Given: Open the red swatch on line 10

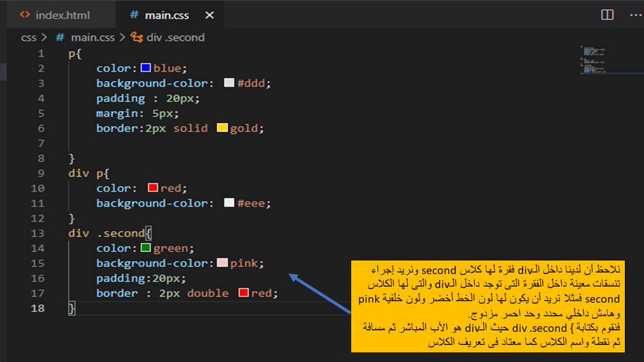Looking at the screenshot, I should pyautogui.click(x=153, y=188).
